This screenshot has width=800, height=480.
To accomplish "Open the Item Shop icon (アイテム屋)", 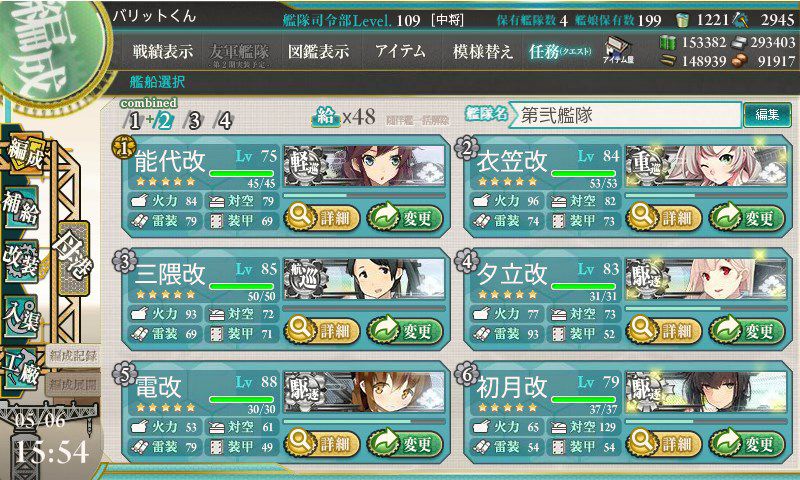I will (618, 51).
